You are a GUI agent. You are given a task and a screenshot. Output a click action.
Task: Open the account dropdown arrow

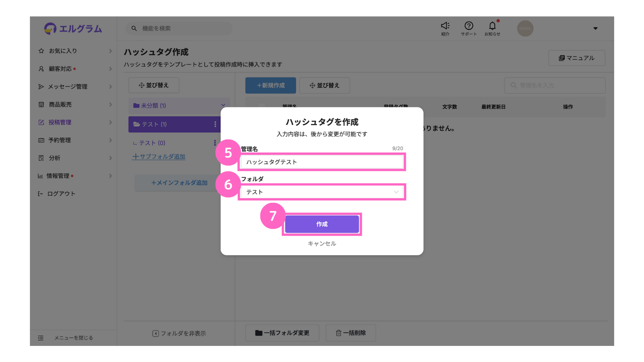pos(595,28)
